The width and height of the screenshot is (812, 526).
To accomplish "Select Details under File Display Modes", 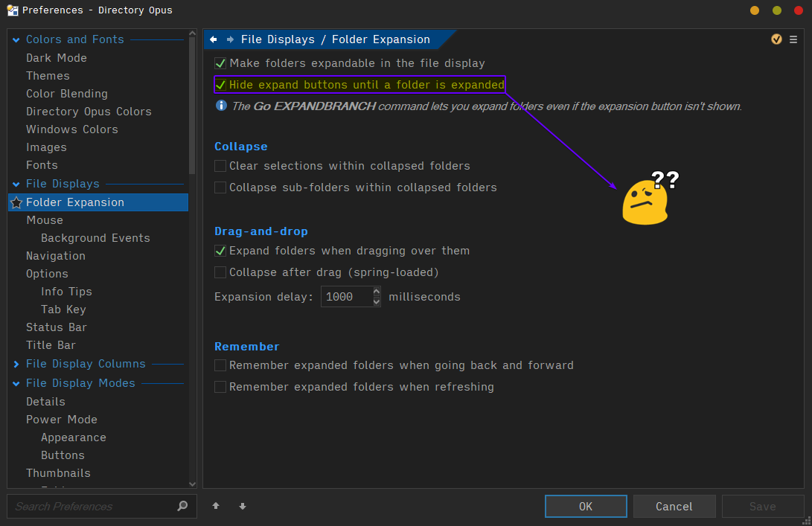I will pos(45,402).
